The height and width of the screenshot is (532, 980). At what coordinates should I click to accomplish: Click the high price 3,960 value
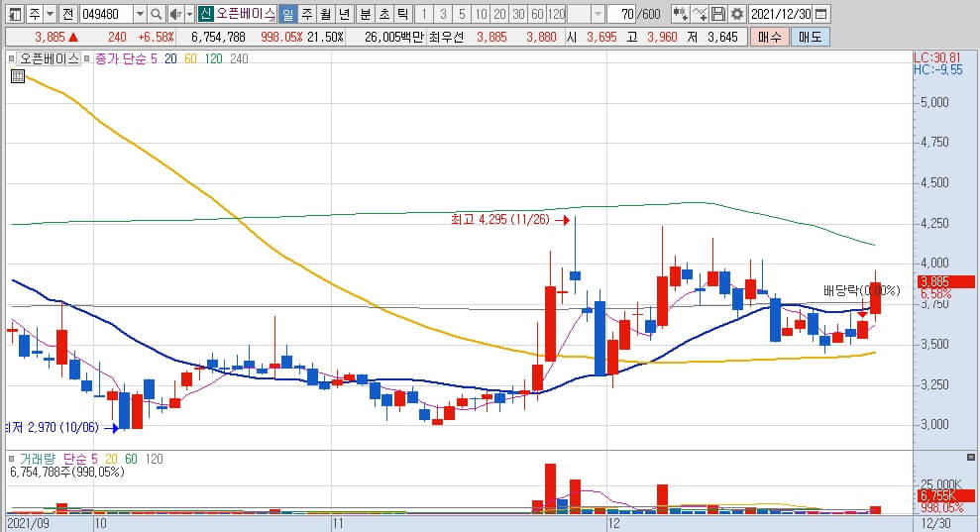(x=662, y=38)
